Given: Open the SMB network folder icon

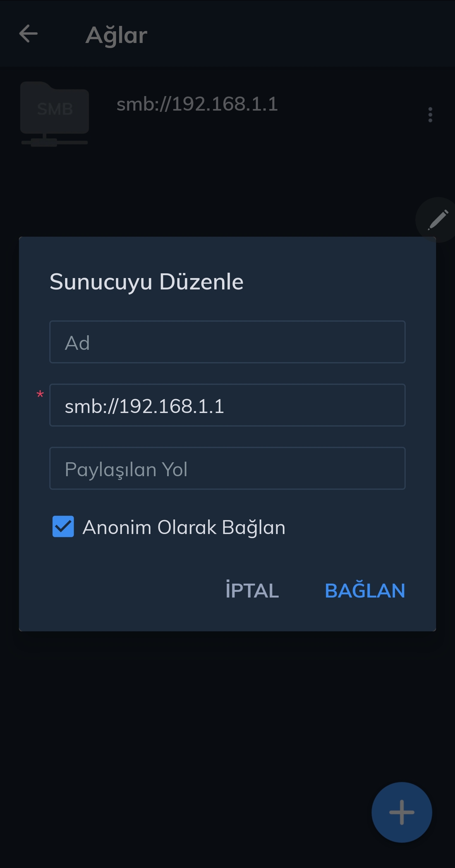Looking at the screenshot, I should pyautogui.click(x=55, y=114).
